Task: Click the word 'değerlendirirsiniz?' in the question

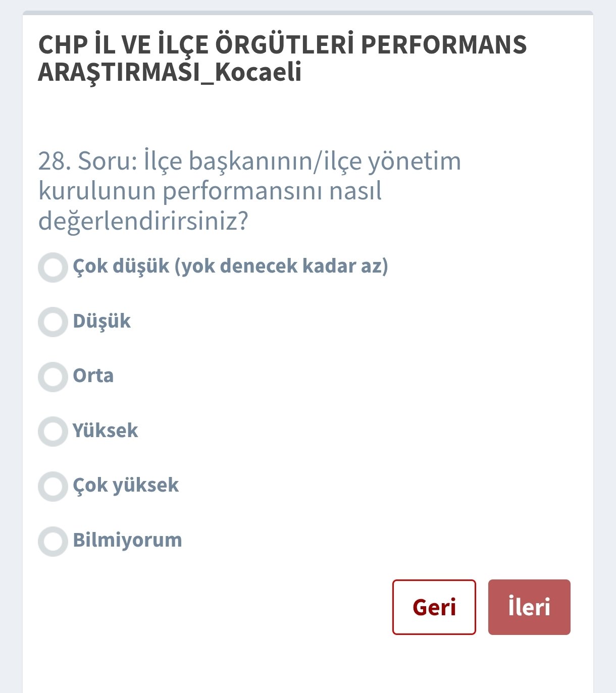Action: pyautogui.click(x=143, y=221)
